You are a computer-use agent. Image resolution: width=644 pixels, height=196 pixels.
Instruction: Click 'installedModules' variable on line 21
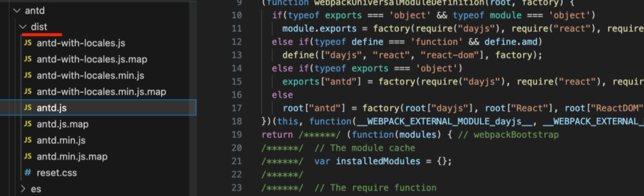(378, 161)
